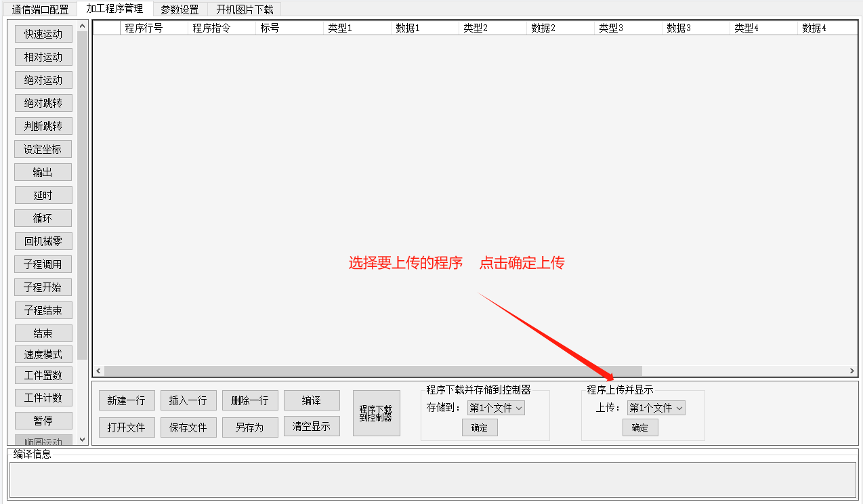Insert a 子程调用 instruction
The height and width of the screenshot is (504, 863).
point(43,264)
